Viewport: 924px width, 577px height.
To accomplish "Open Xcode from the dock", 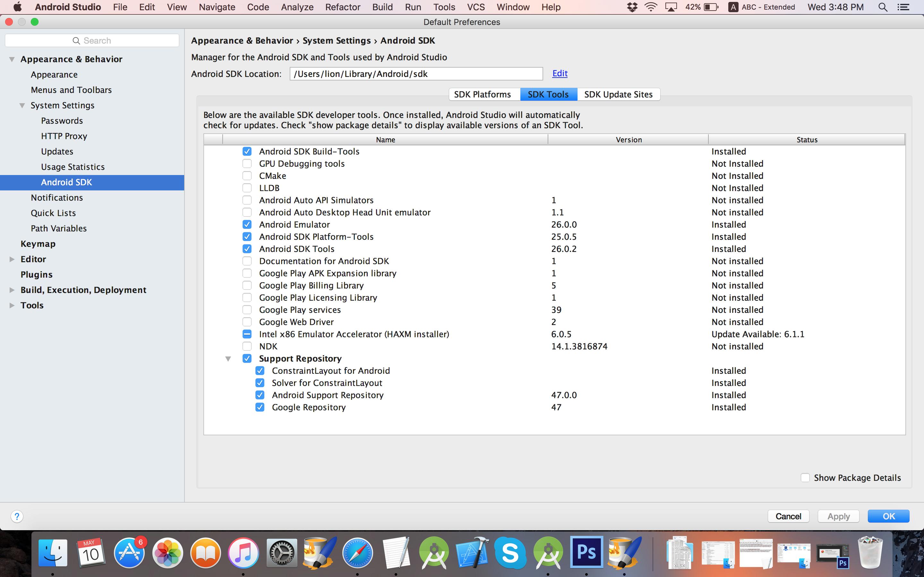I will (x=472, y=553).
